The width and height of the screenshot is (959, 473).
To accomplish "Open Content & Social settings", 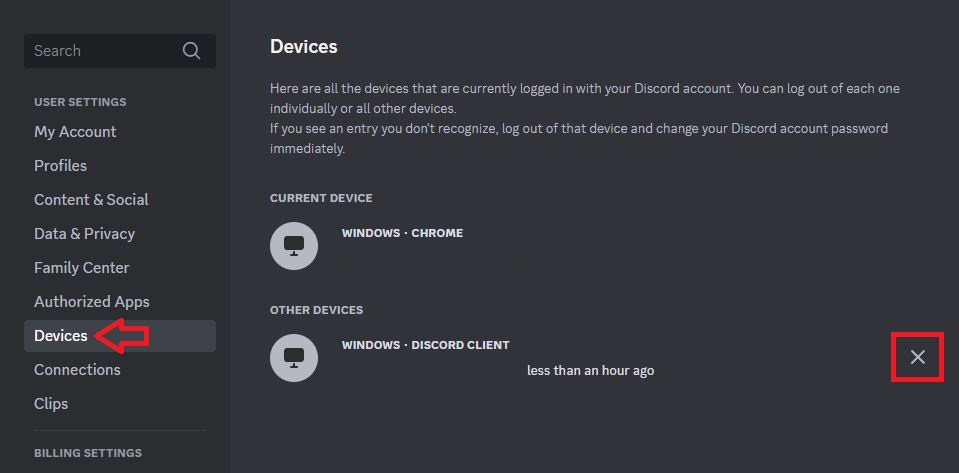I will [91, 200].
